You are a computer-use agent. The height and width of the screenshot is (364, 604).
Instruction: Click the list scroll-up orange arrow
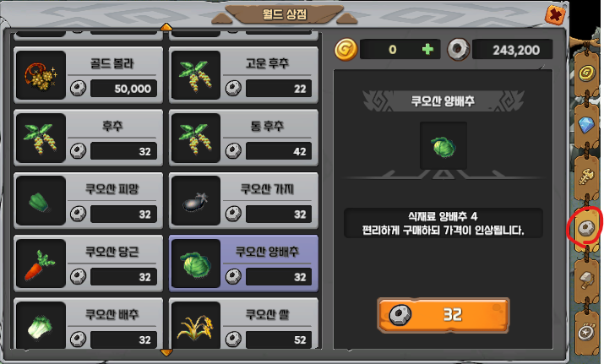pyautogui.click(x=166, y=26)
